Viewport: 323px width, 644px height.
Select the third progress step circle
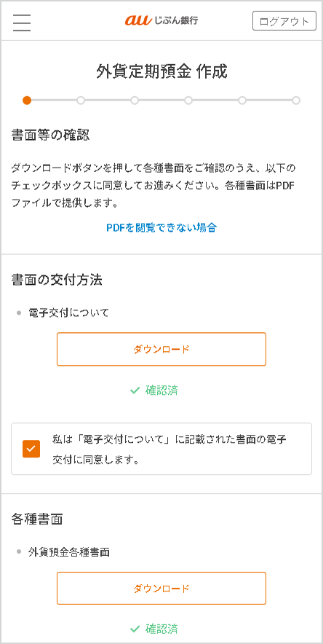135,101
